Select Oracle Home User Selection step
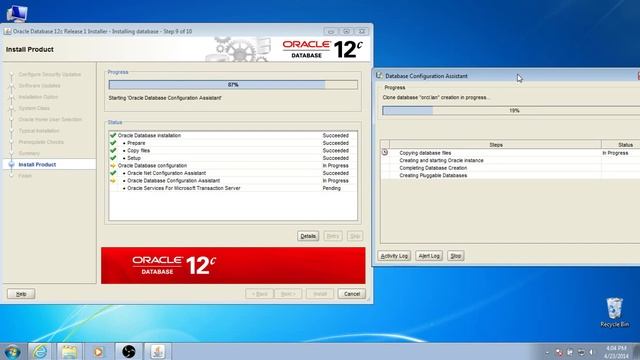Screen dimensions: 640x360 point(50,120)
